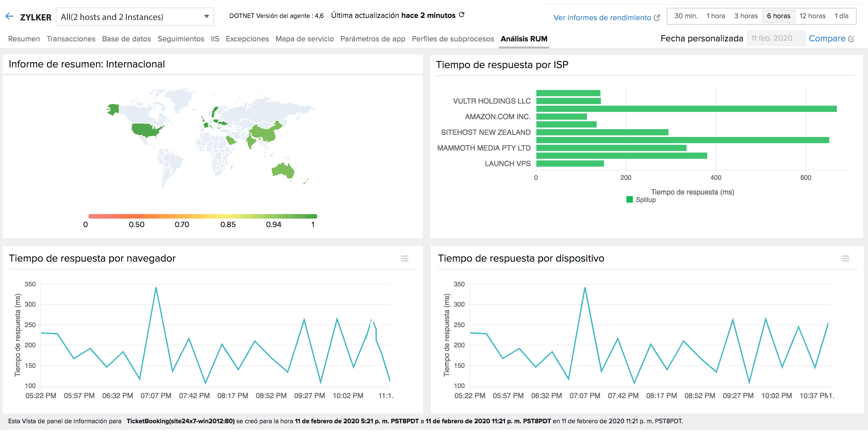Click external-link icon after Ver informes de rendimiento

pyautogui.click(x=657, y=18)
